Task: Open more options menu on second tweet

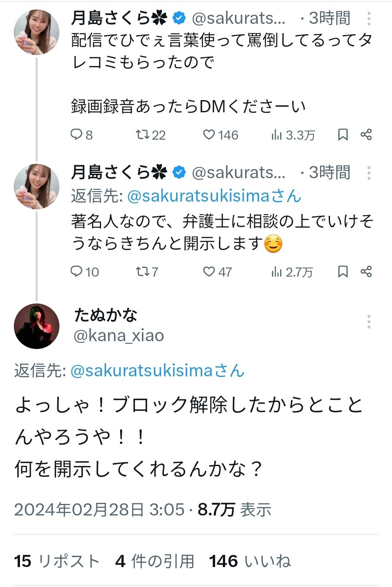Action: 369,173
